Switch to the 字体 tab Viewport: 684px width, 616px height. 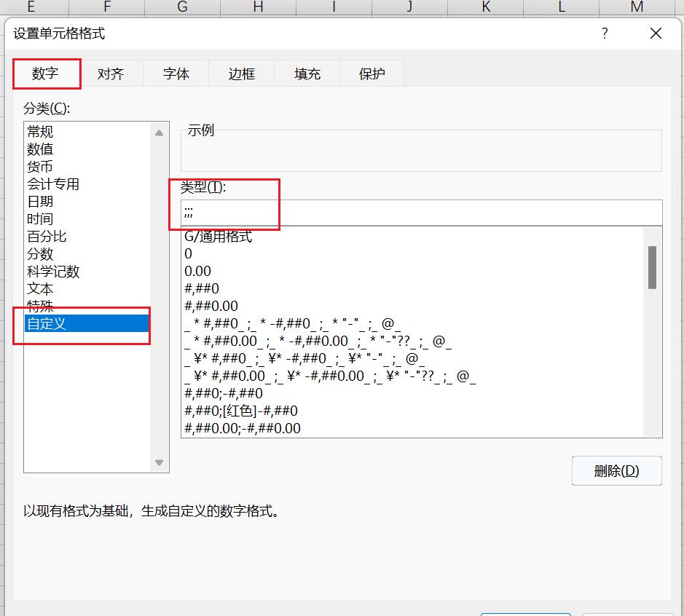point(176,74)
